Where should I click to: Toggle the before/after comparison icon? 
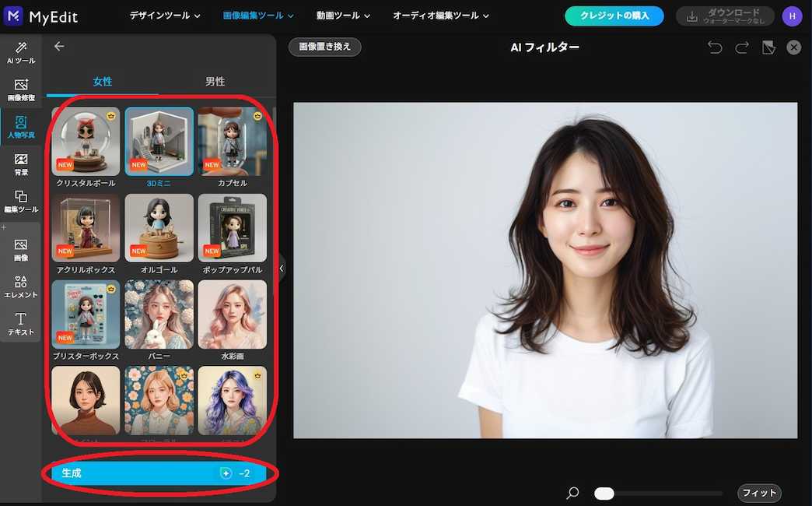pyautogui.click(x=768, y=47)
